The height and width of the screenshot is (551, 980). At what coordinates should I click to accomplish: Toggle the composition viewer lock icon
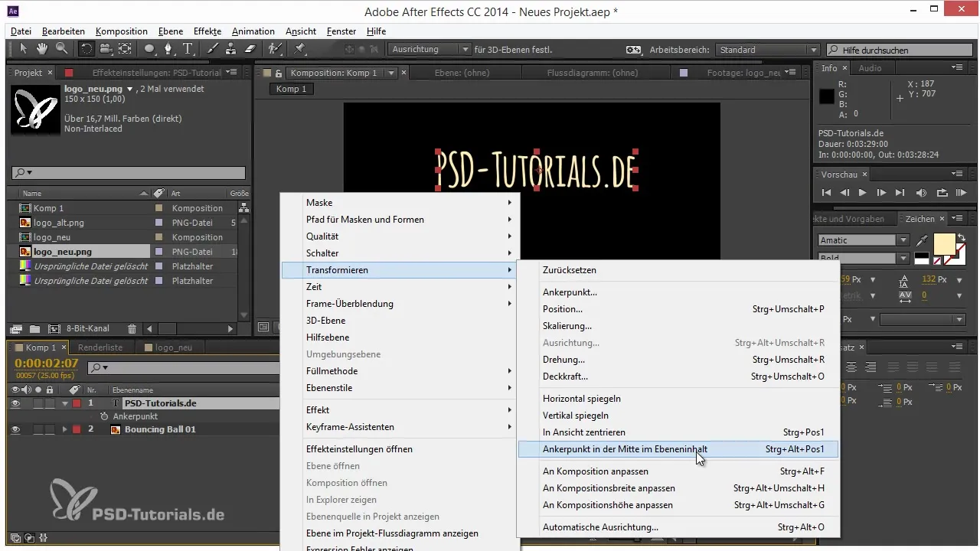pos(279,73)
